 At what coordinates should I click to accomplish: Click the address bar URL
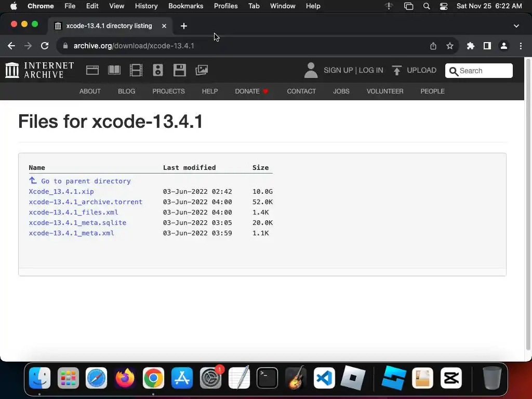pos(134,46)
